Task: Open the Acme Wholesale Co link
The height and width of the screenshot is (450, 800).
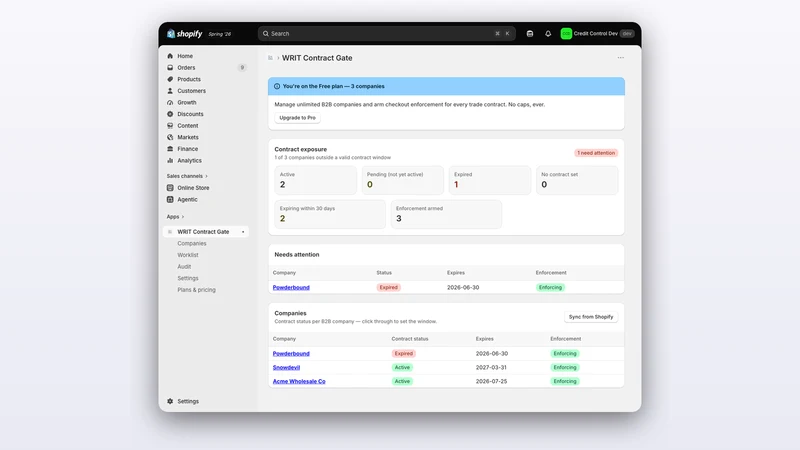Action: point(299,381)
